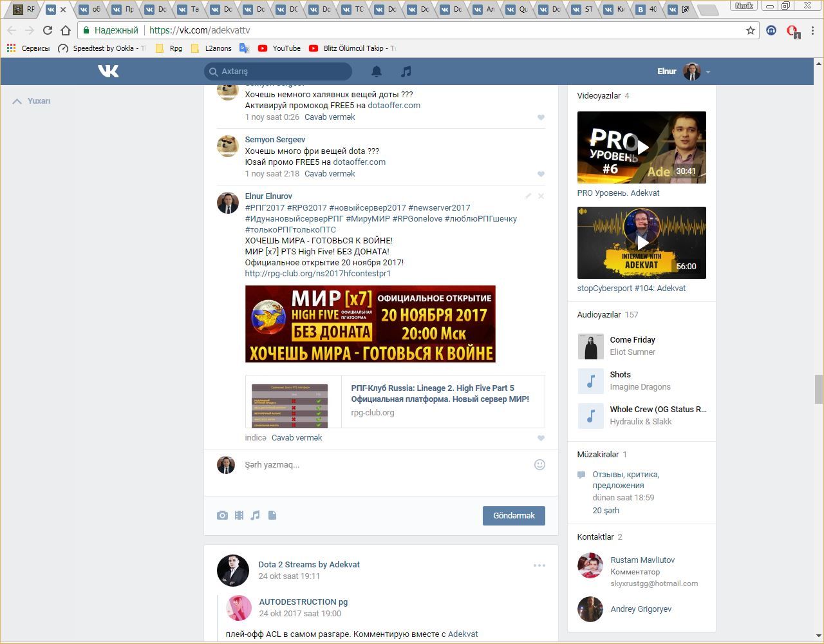Image resolution: width=824 pixels, height=644 pixels.
Task: Reload page with browser refresh icon
Action: 47,30
